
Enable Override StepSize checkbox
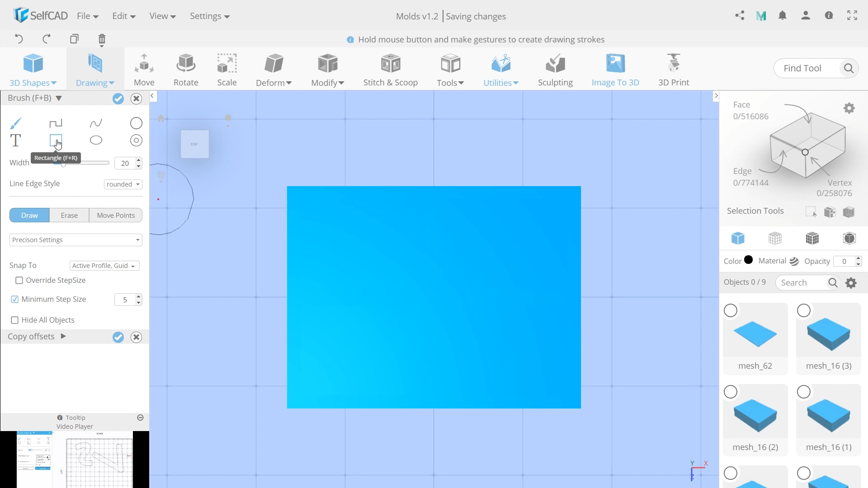[19, 281]
